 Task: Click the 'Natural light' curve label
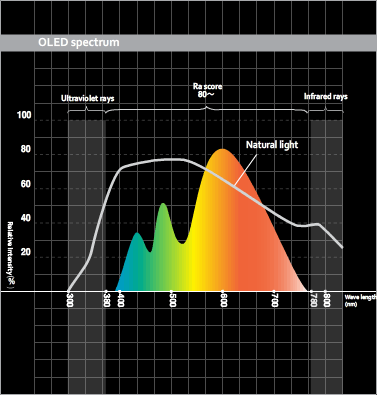[x=272, y=145]
